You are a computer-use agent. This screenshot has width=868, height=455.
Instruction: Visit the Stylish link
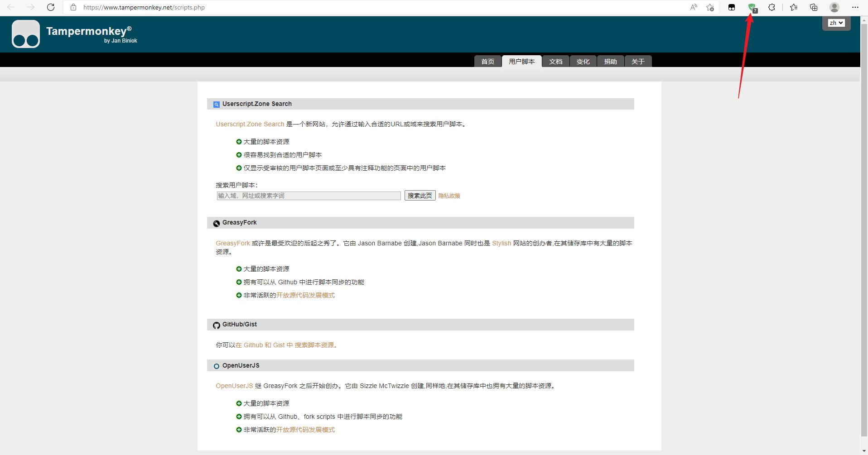[502, 243]
